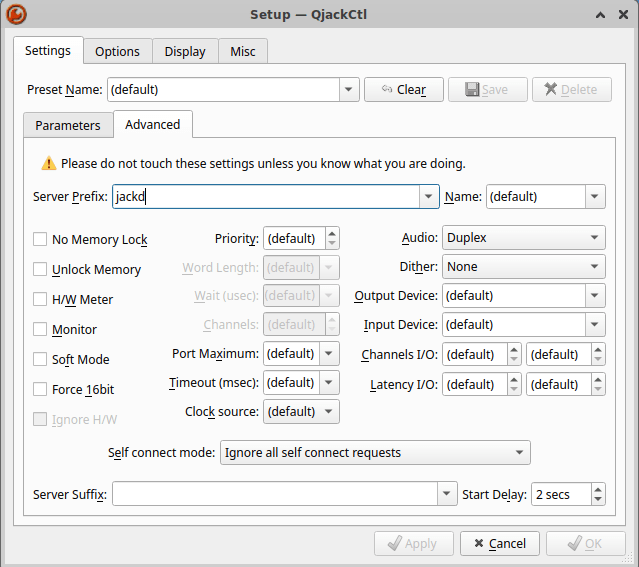This screenshot has height=567, width=639.
Task: Open the Options tab
Action: pos(117,51)
